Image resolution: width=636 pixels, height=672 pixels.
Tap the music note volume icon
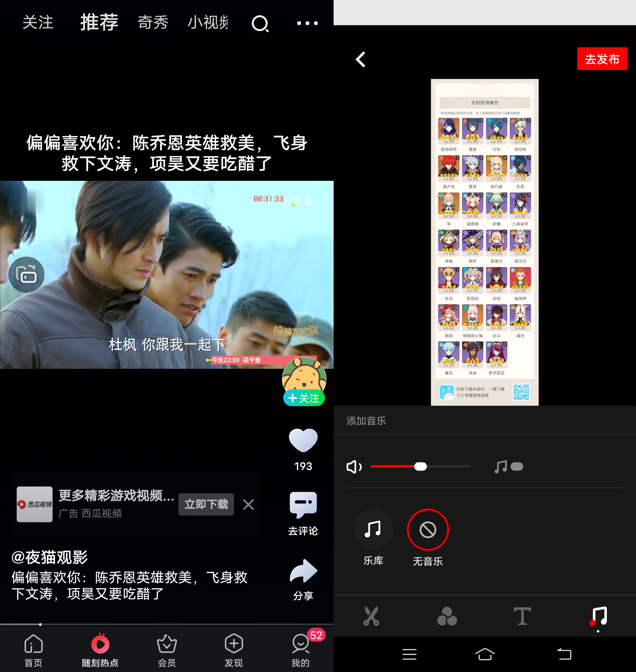point(500,467)
